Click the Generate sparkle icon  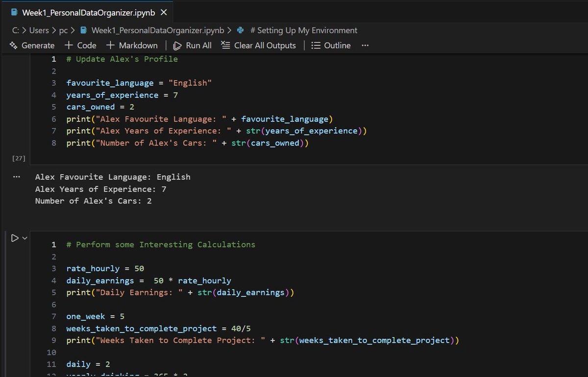point(13,45)
